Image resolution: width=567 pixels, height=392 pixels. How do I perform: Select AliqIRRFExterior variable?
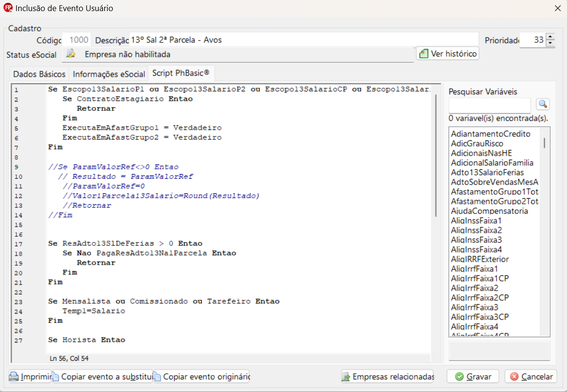(x=480, y=259)
